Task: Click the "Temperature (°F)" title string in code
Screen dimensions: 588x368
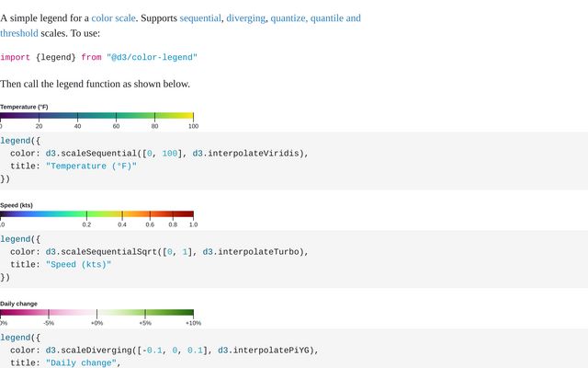Action: tap(91, 166)
